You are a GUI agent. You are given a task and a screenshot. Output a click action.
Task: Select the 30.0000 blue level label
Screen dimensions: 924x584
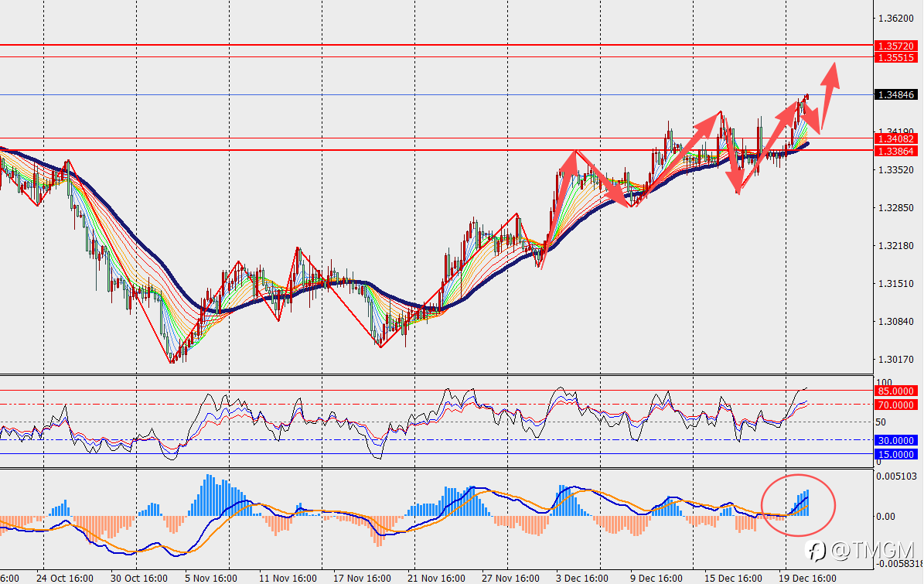895,440
